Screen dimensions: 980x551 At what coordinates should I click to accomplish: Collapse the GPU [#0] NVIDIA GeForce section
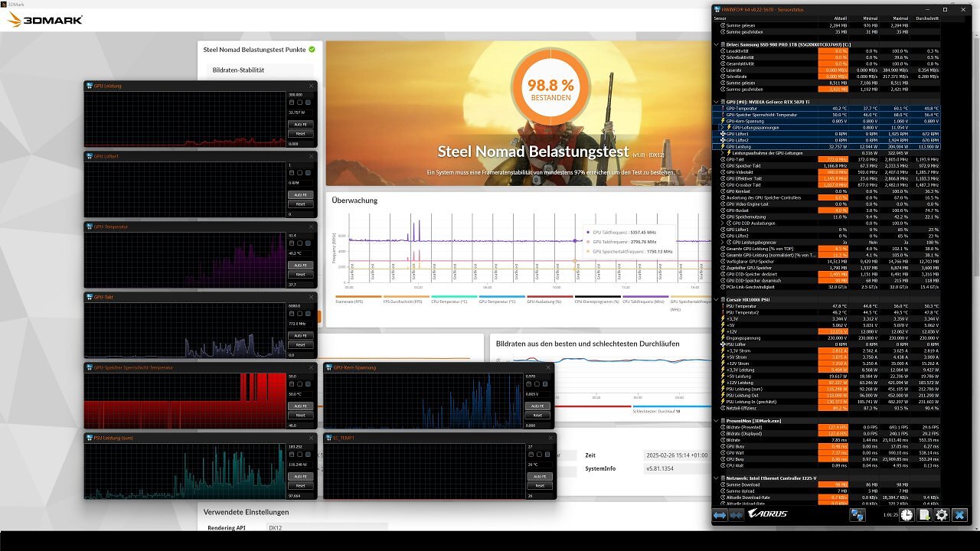pyautogui.click(x=717, y=101)
